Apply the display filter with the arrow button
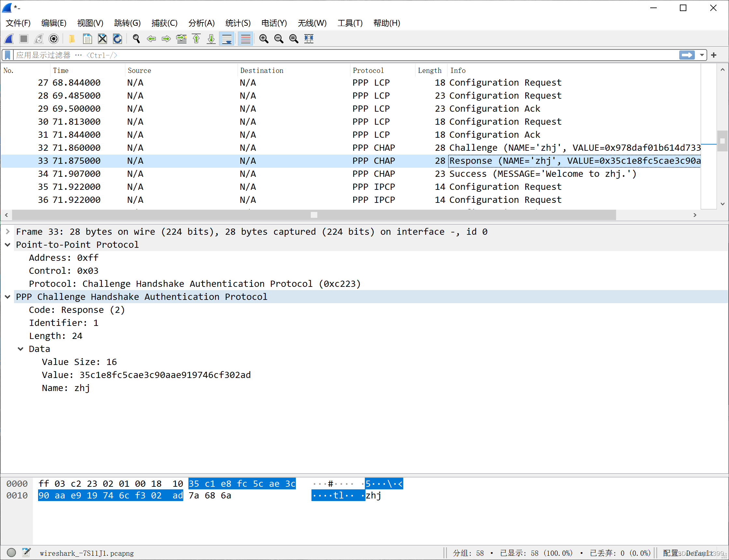The height and width of the screenshot is (560, 729). tap(687, 55)
